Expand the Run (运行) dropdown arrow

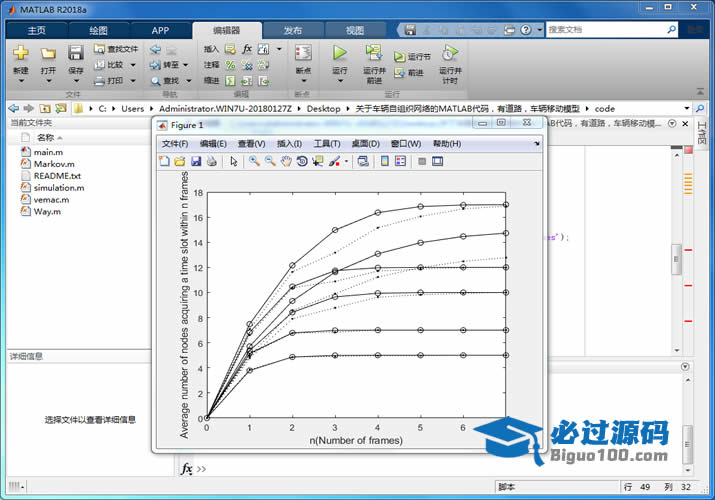340,81
